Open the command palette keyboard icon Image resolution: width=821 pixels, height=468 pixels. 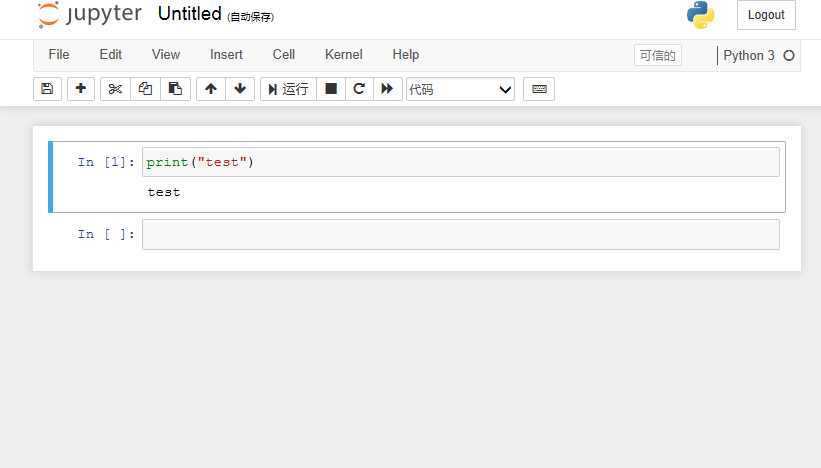pyautogui.click(x=539, y=89)
